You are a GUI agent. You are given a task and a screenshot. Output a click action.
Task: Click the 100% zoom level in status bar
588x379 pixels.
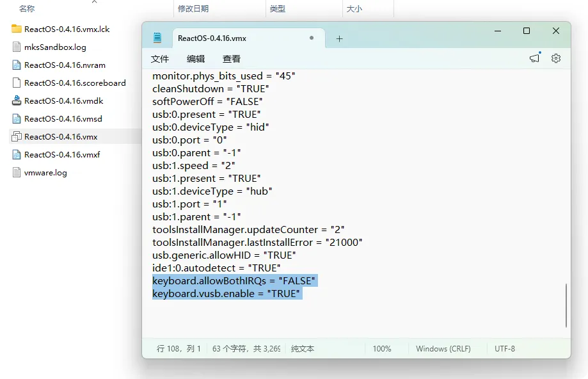click(x=382, y=349)
